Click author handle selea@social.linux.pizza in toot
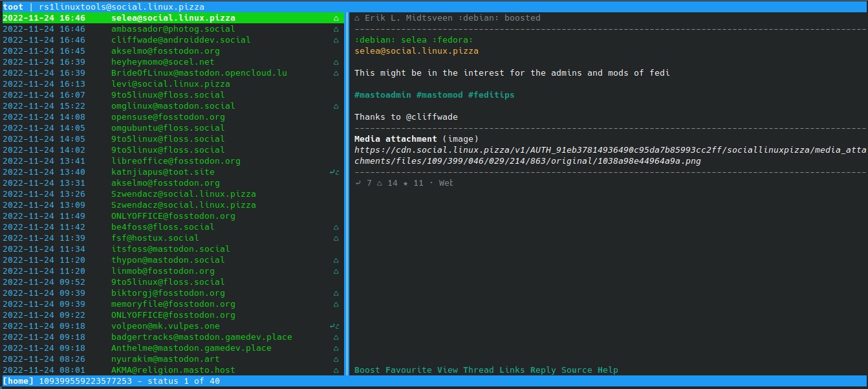 417,51
